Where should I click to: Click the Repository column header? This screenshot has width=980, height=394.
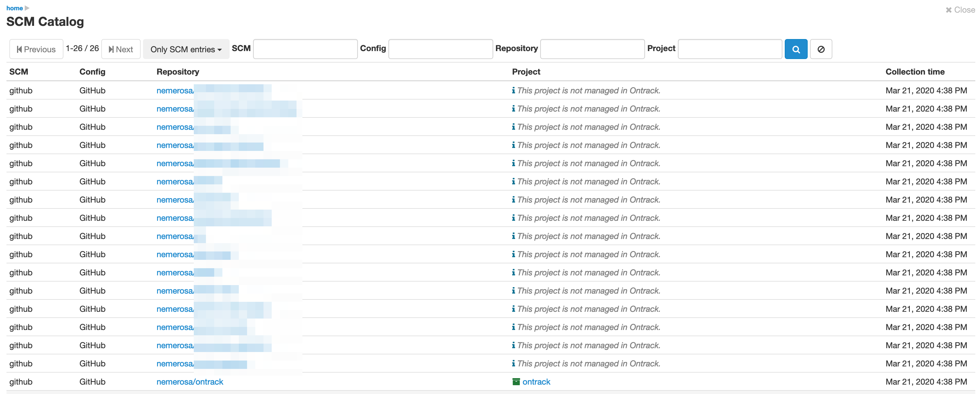(178, 72)
